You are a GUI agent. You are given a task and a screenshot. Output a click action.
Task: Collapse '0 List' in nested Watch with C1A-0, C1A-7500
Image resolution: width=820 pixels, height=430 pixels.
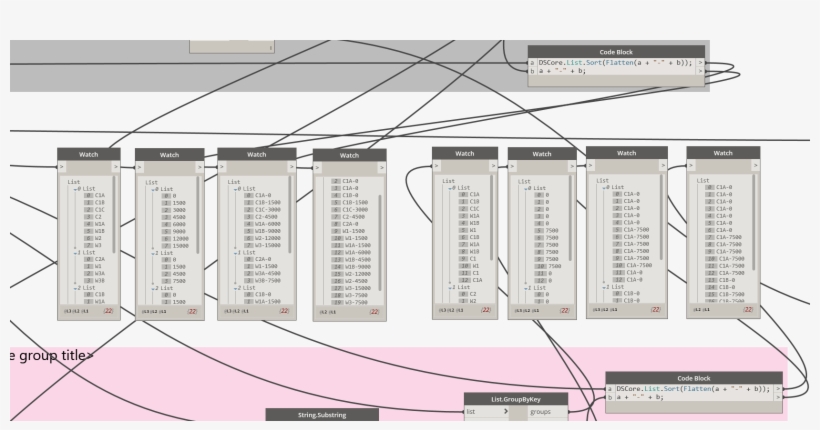(605, 187)
